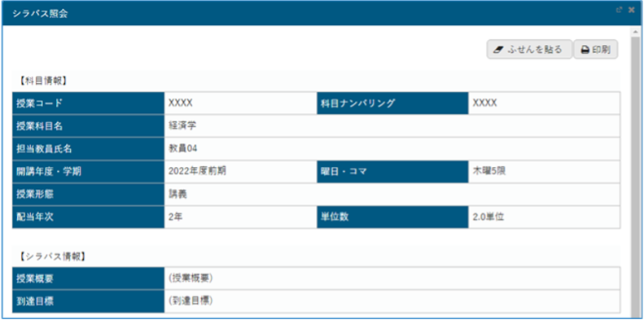The height and width of the screenshot is (320, 644).
Task: Open the dialog in a new window icon
Action: click(620, 11)
